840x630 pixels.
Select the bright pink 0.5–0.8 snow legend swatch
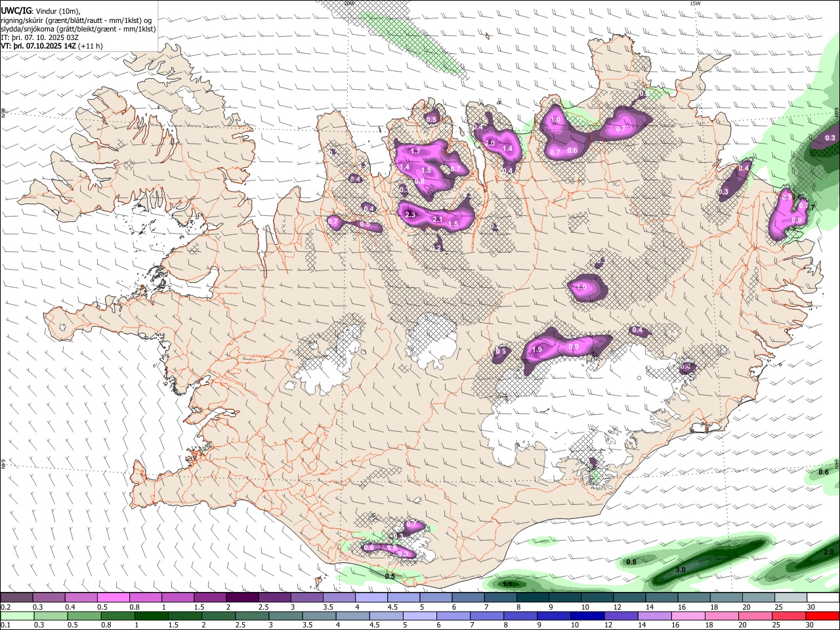(x=114, y=598)
